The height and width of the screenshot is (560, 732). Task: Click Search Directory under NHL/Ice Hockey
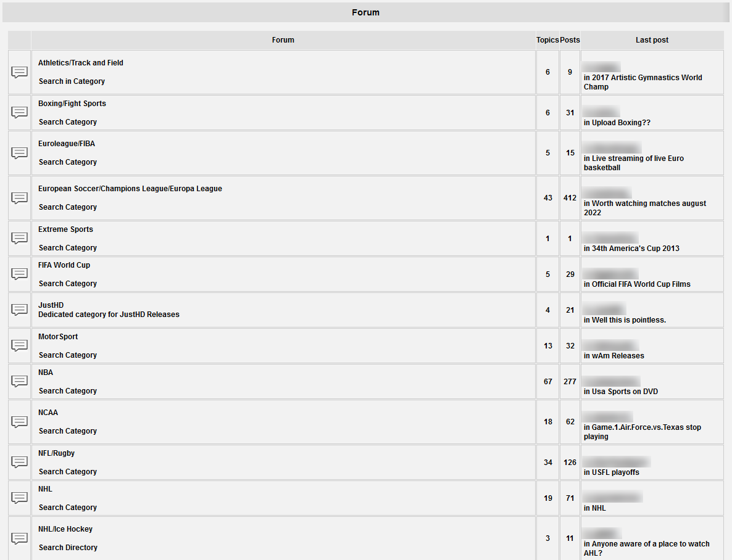[68, 548]
